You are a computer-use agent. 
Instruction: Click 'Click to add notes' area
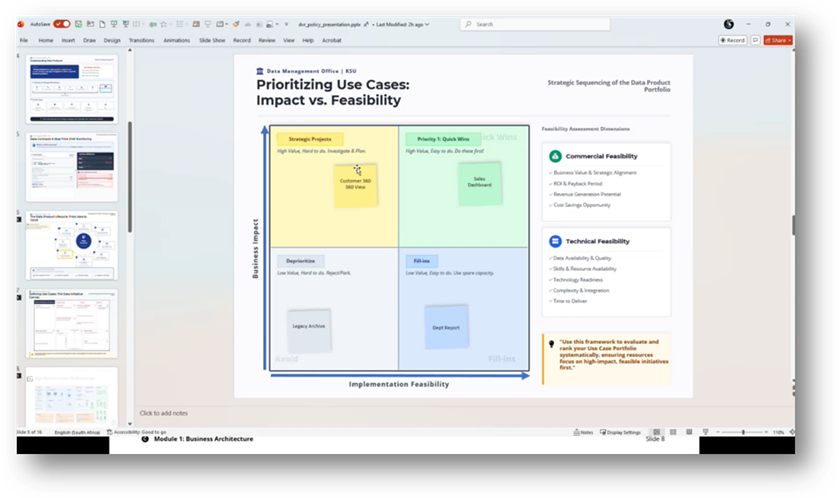pos(164,413)
